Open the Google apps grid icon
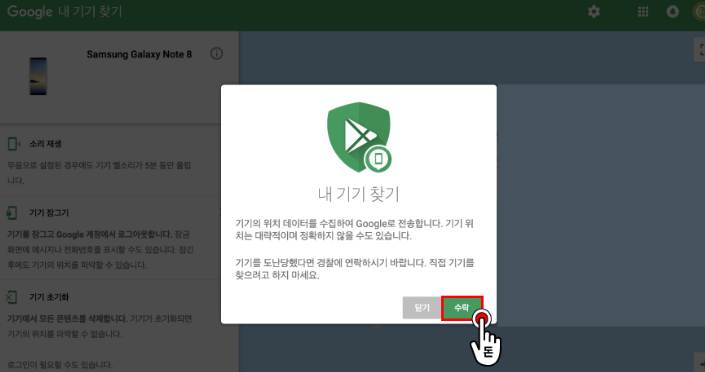The image size is (705, 372). point(643,12)
